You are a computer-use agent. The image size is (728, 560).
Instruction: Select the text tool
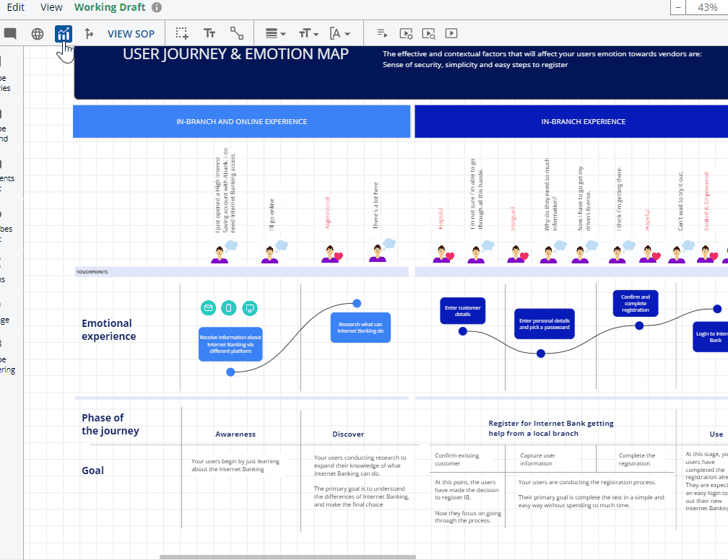(x=209, y=33)
